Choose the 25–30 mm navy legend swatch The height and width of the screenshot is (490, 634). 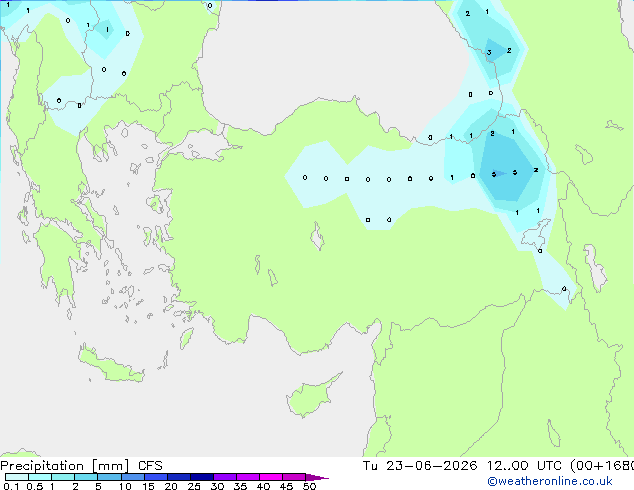(x=202, y=477)
